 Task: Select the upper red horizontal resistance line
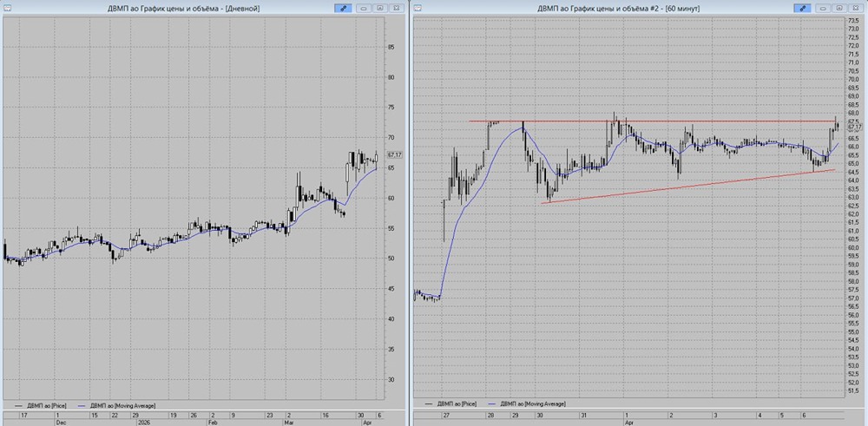coord(652,121)
